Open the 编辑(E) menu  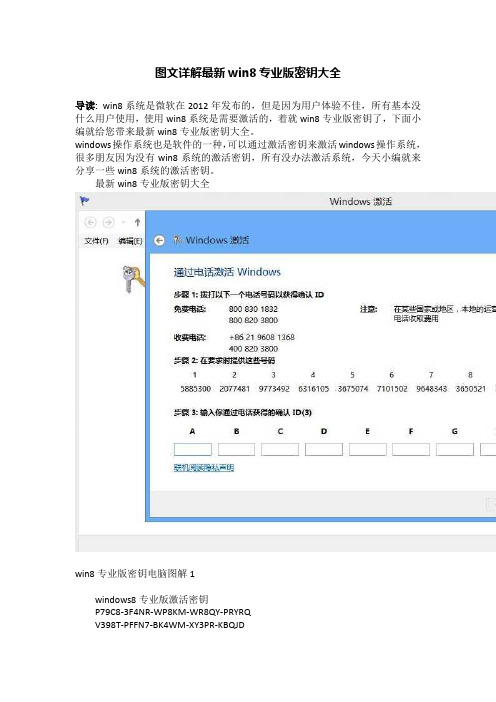[130, 241]
